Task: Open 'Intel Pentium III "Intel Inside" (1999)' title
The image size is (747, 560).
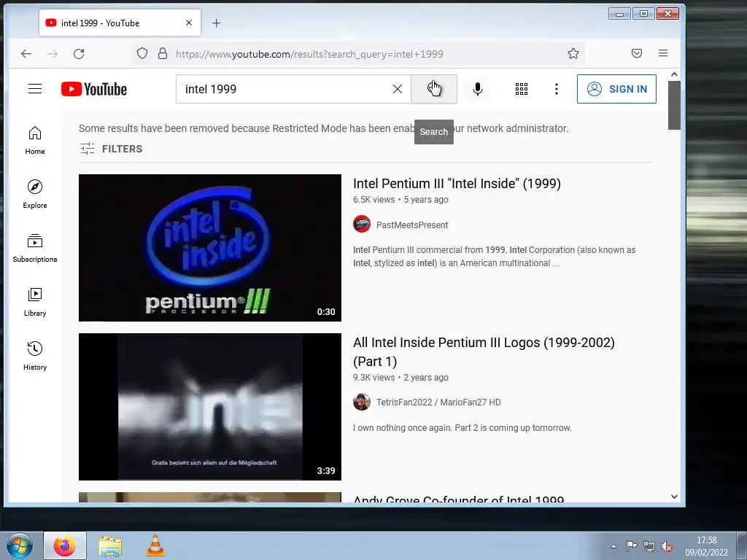Action: click(457, 184)
